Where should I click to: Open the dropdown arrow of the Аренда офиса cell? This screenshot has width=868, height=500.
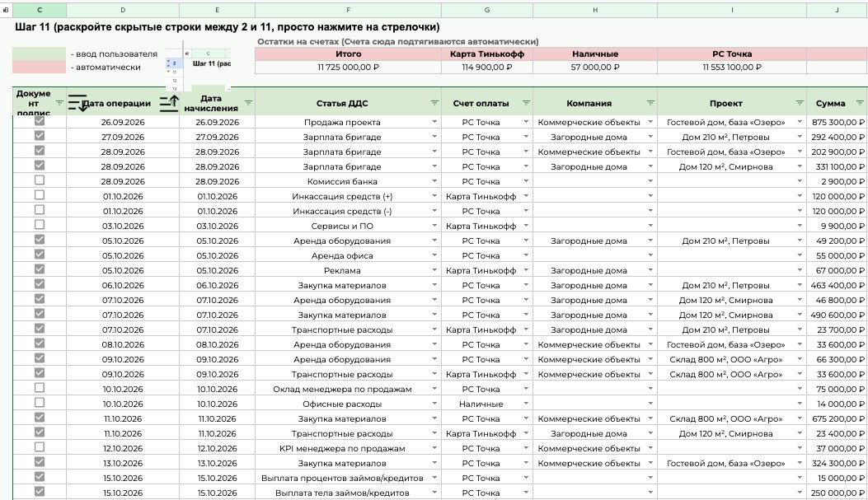(434, 255)
